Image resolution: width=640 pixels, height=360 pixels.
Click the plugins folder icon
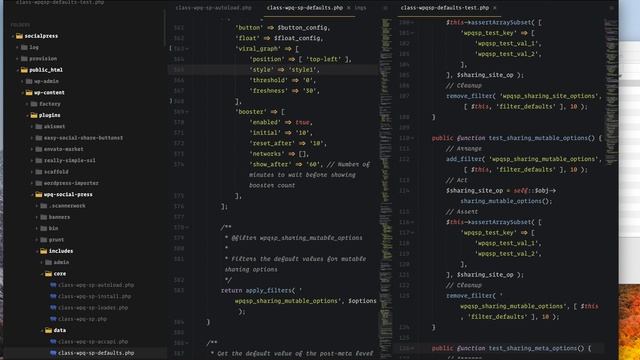point(34,116)
